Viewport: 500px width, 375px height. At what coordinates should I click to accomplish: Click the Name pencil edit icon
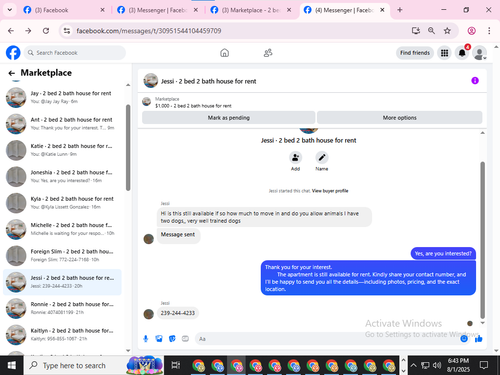click(322, 157)
